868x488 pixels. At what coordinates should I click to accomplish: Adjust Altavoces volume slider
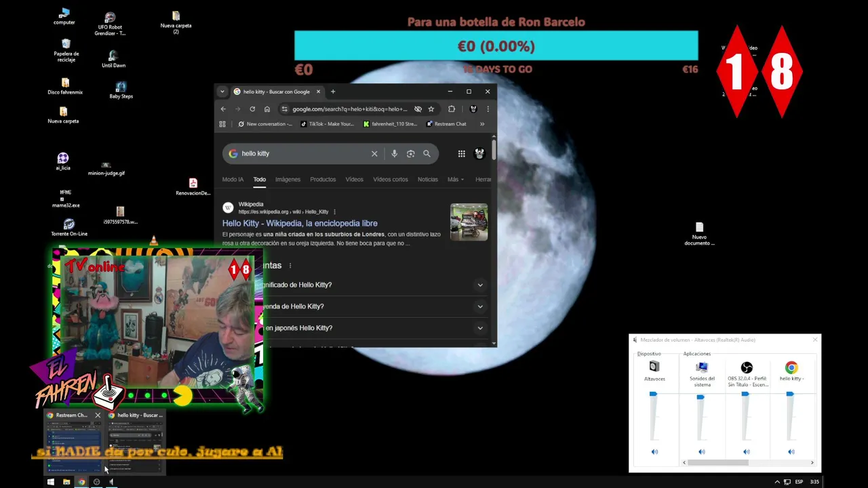[653, 394]
